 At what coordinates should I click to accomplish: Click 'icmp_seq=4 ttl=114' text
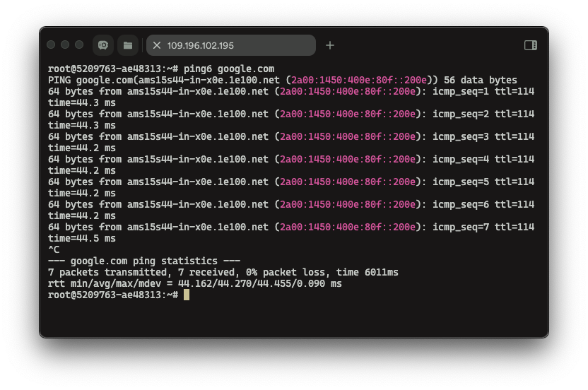point(483,160)
